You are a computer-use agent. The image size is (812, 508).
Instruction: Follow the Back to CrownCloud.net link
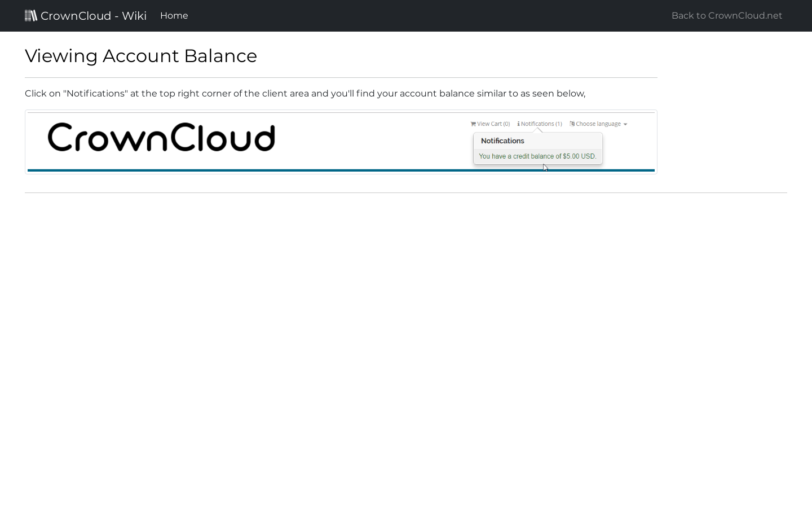(726, 15)
